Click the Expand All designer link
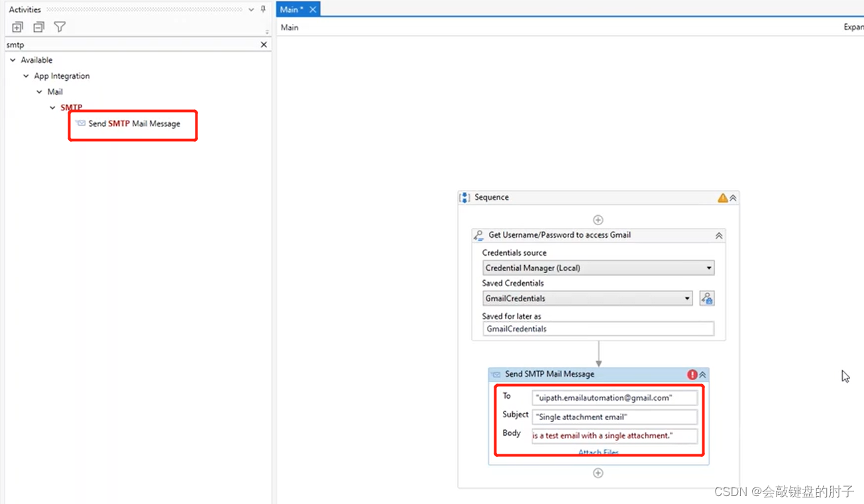This screenshot has width=864, height=504. [x=853, y=27]
